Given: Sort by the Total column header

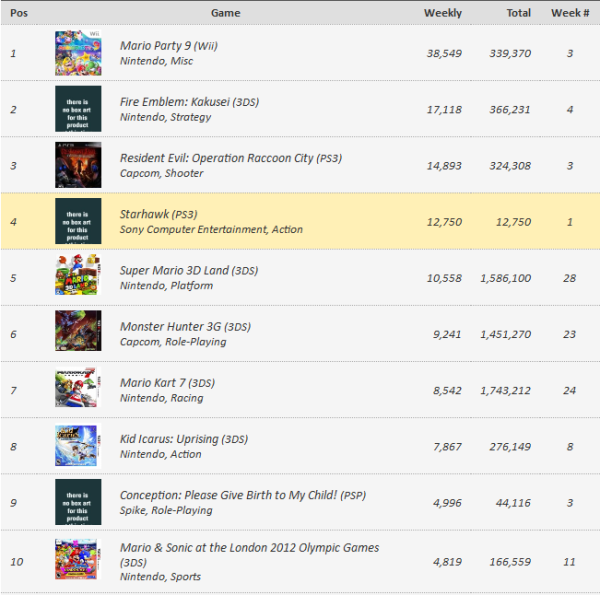Looking at the screenshot, I should [518, 13].
